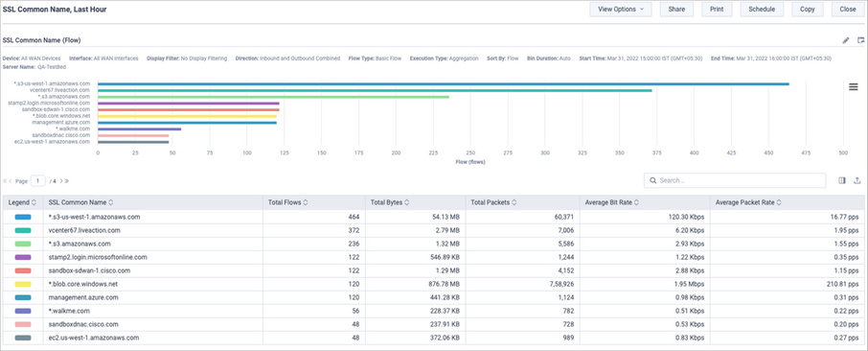Screen dimensions: 868x351
Task: Click the Copy button
Action: click(x=807, y=10)
